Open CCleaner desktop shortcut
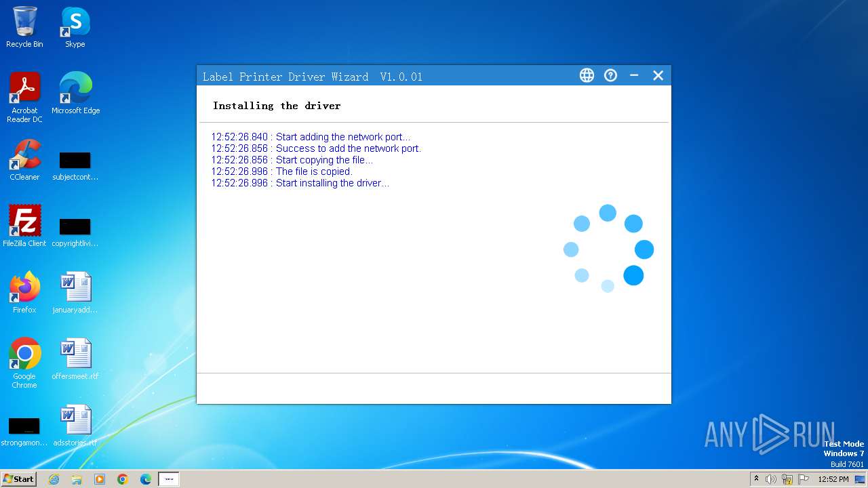The height and width of the screenshot is (488, 868). [x=24, y=160]
